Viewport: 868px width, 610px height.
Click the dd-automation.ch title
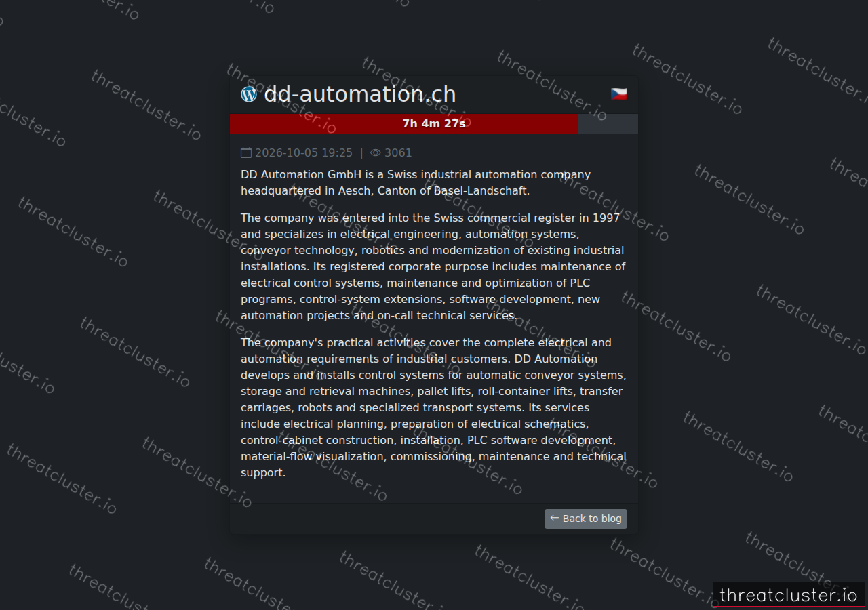tap(360, 94)
